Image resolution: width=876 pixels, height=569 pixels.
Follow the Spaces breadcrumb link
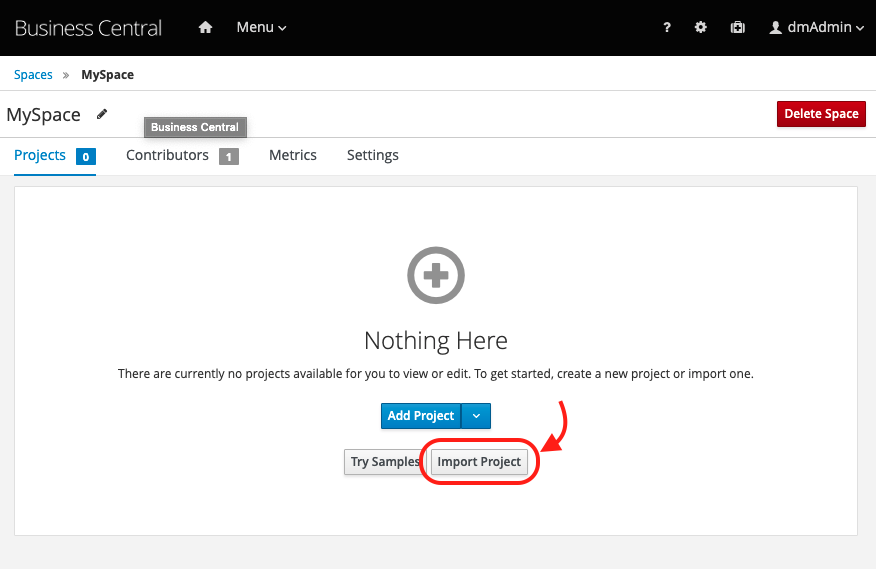click(x=33, y=75)
